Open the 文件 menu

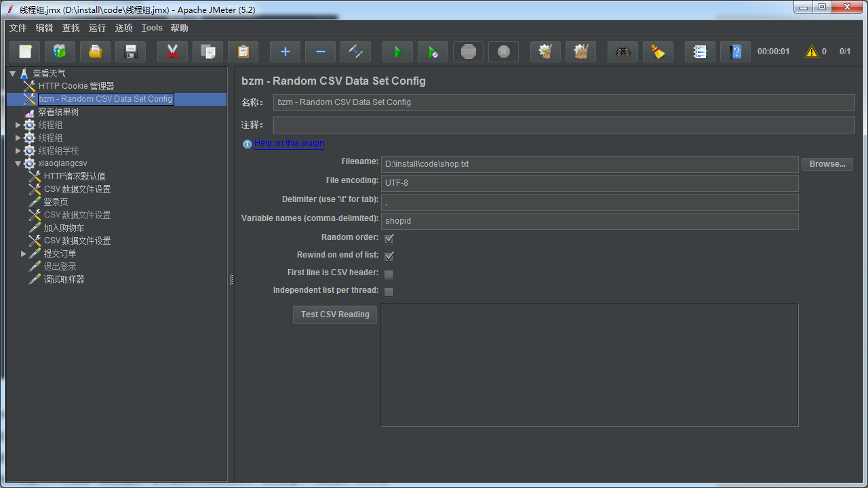pyautogui.click(x=18, y=28)
